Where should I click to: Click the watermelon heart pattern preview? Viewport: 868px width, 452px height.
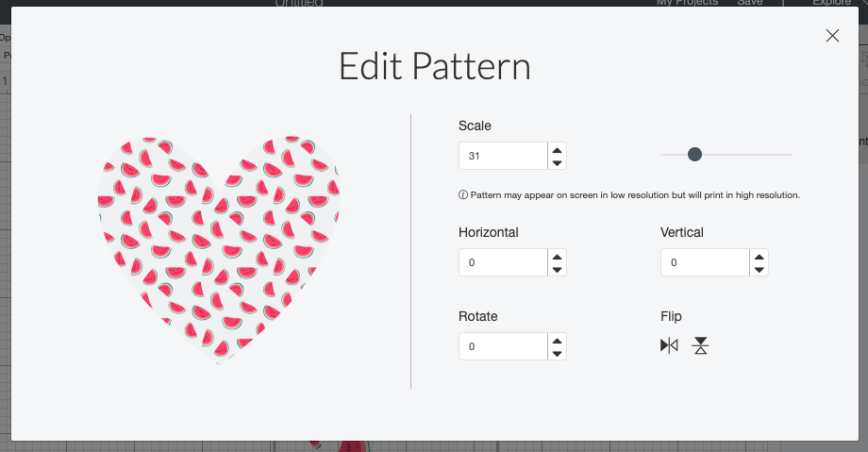[x=219, y=250]
